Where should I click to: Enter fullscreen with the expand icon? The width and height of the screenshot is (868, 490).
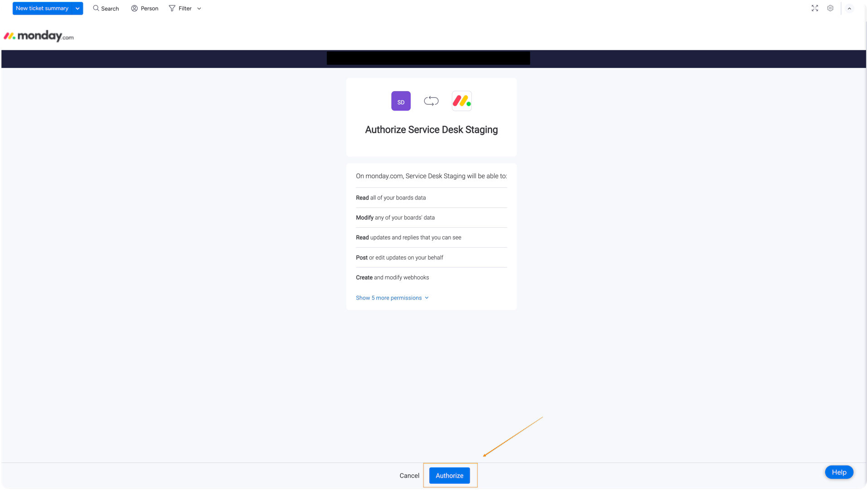pyautogui.click(x=815, y=8)
